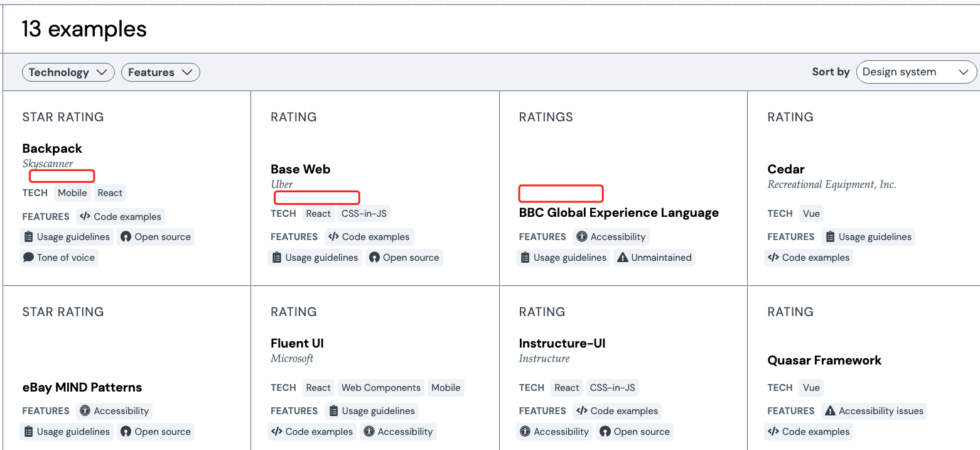Image resolution: width=980 pixels, height=450 pixels.
Task: Click the STAR RATING label above Backpack
Action: point(63,117)
